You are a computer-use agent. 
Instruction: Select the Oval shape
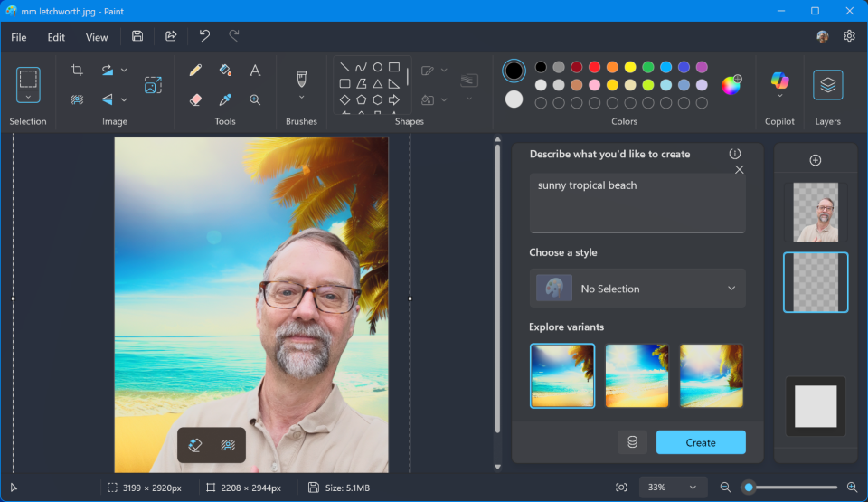tap(378, 67)
